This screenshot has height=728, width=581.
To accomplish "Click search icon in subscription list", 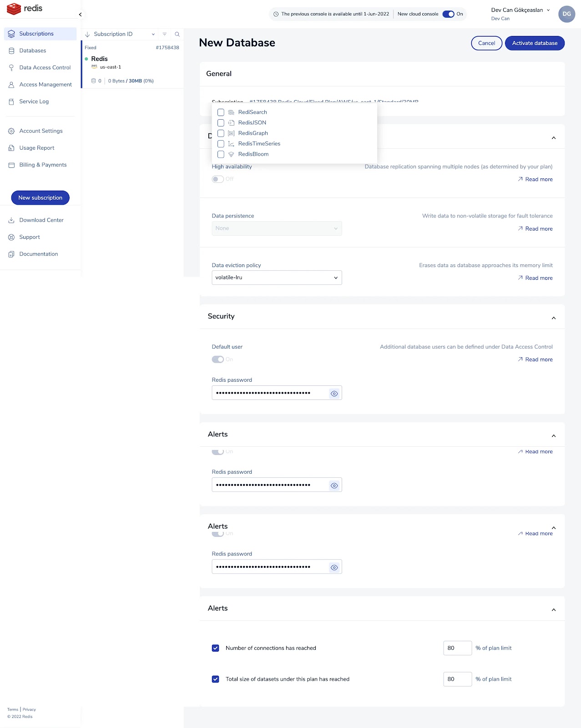I will 177,34.
